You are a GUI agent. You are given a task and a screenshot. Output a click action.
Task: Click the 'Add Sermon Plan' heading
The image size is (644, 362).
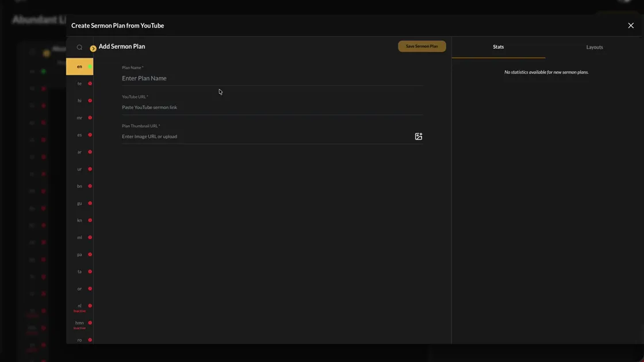[x=121, y=47]
